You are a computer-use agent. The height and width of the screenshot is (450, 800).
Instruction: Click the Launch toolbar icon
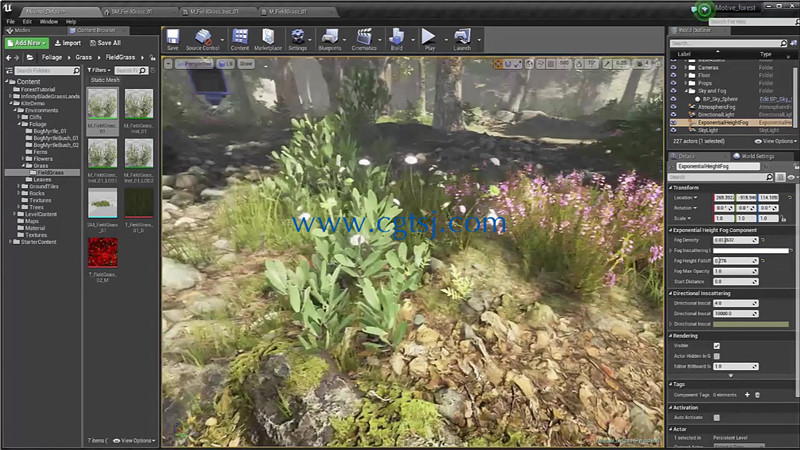click(x=462, y=39)
